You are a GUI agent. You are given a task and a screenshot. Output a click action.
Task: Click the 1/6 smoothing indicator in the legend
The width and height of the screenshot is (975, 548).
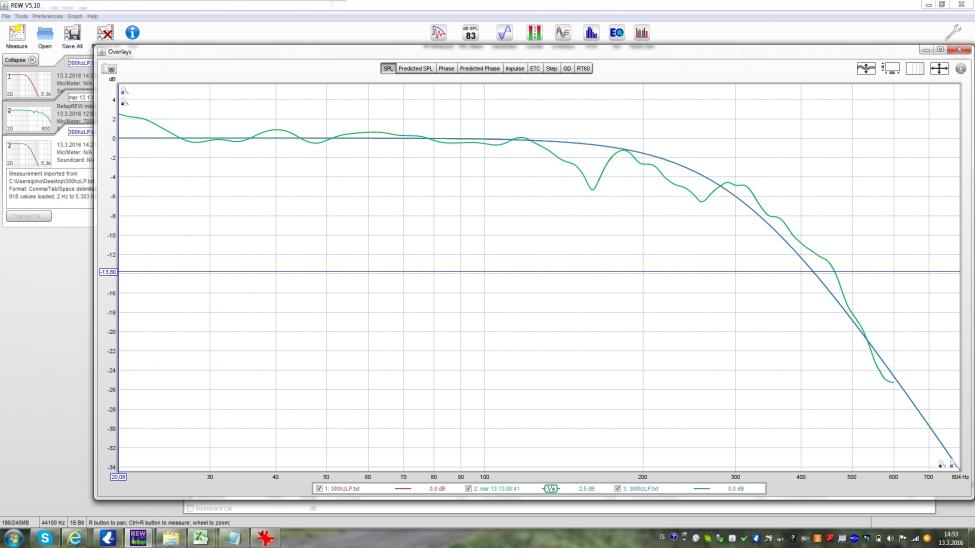pos(550,489)
